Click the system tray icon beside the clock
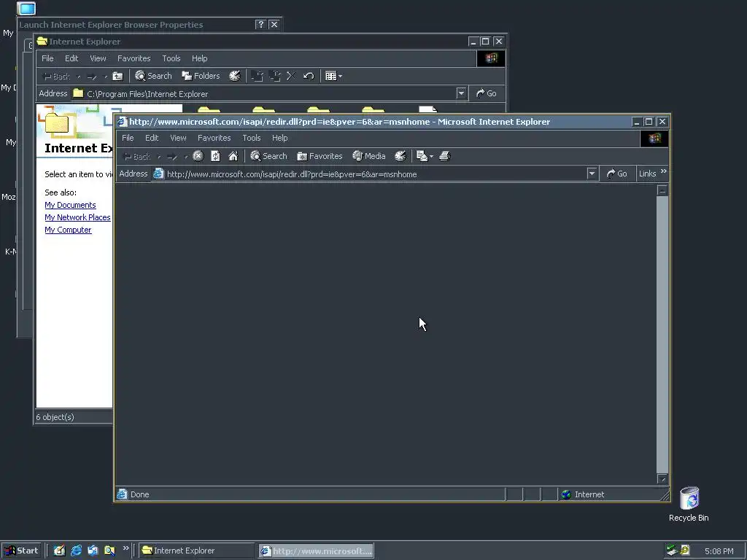 (684, 551)
